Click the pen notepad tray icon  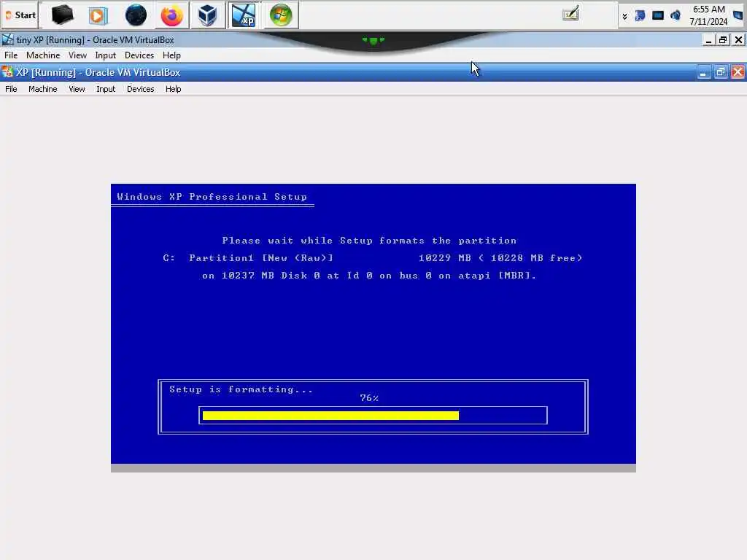(x=570, y=13)
